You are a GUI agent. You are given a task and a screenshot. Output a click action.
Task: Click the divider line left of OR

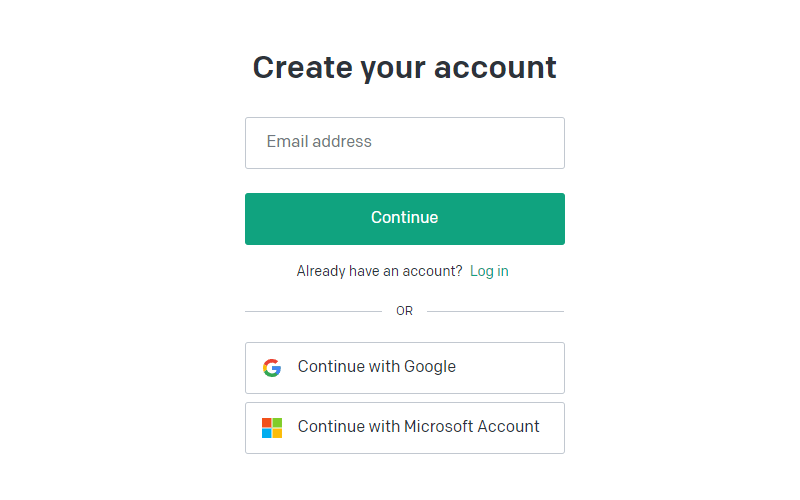[x=313, y=311]
